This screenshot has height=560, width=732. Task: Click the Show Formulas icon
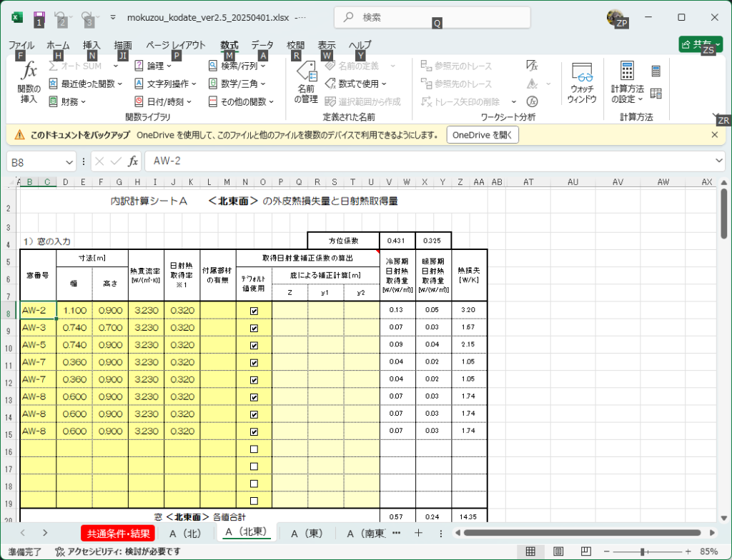click(x=532, y=66)
